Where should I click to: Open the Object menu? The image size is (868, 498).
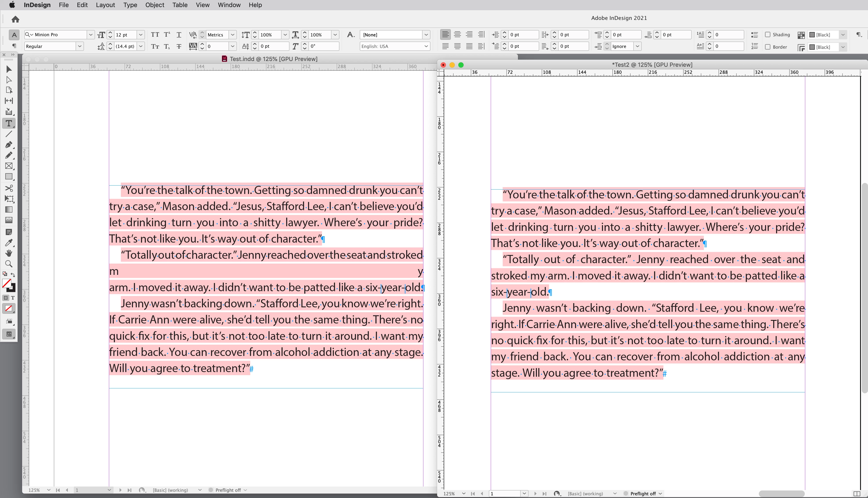point(155,5)
